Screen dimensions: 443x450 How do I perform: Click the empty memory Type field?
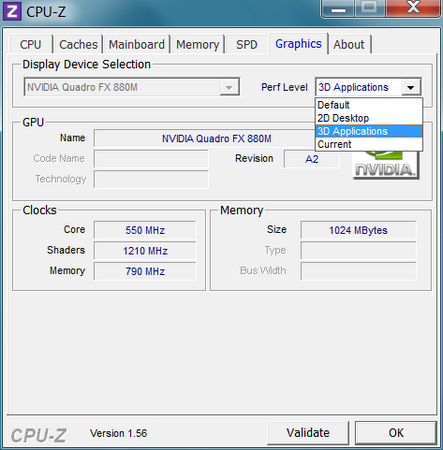tap(358, 251)
